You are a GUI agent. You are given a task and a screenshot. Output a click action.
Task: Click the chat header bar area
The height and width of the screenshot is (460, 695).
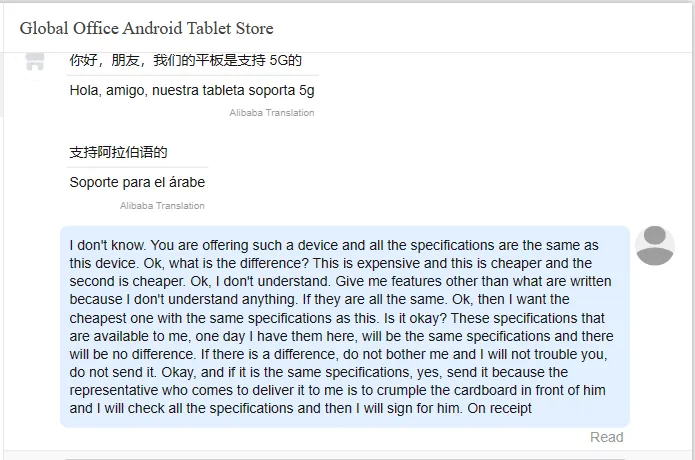[348, 28]
